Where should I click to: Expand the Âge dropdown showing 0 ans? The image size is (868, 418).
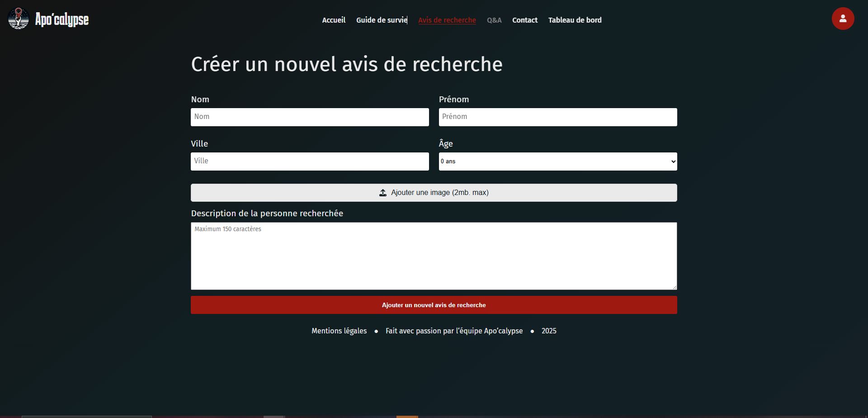point(557,161)
